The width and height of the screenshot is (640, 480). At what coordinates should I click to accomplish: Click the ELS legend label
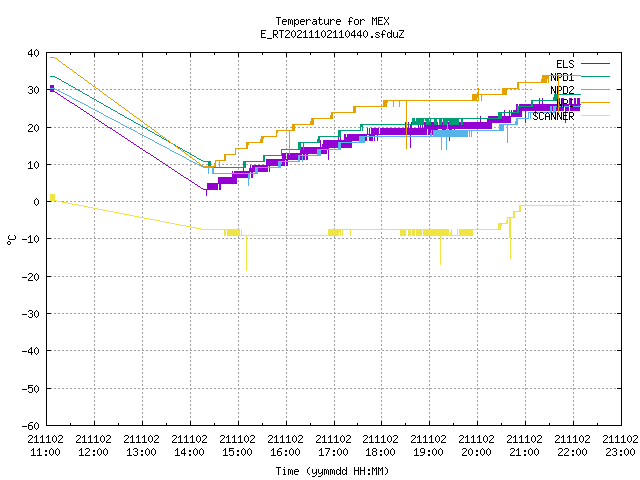click(565, 64)
